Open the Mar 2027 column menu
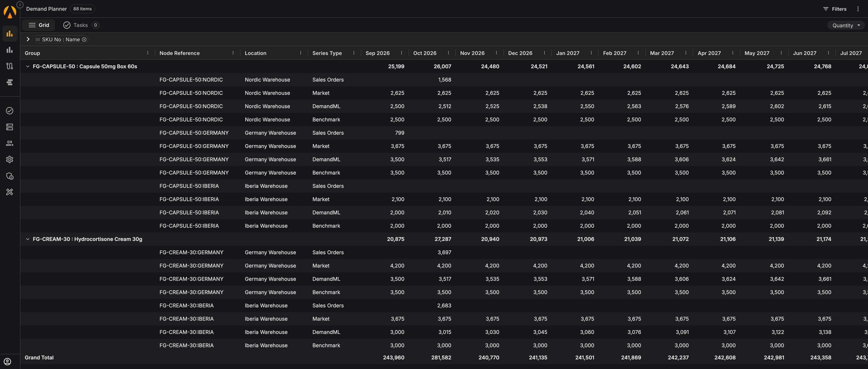Screen dimensions: 868x369 point(686,53)
